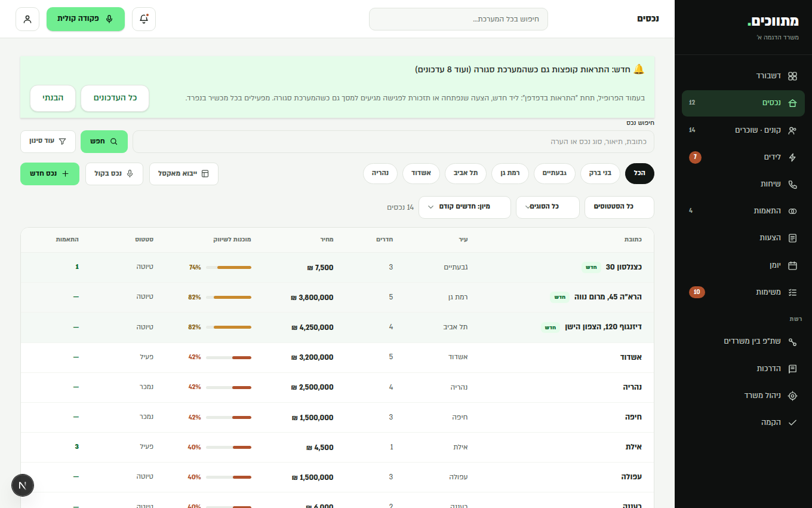Click the calendar icon for יומן
This screenshot has height=508, width=812.
pyautogui.click(x=792, y=265)
